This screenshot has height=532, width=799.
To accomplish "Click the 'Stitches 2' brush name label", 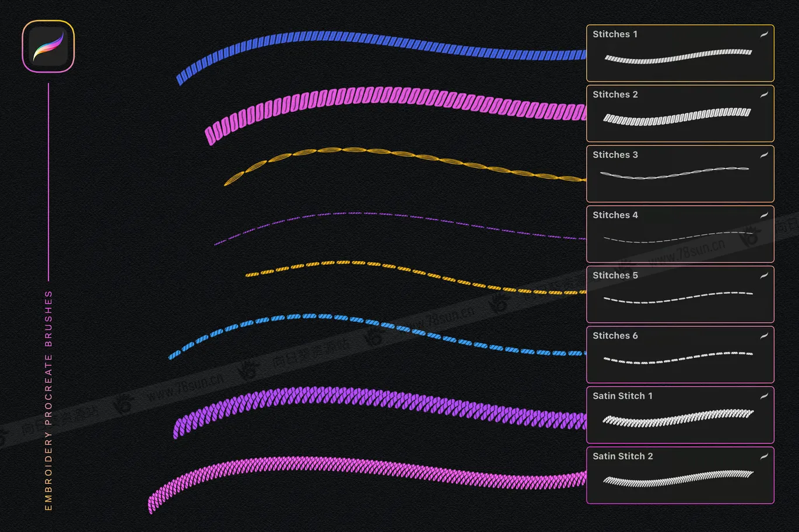I will (615, 94).
